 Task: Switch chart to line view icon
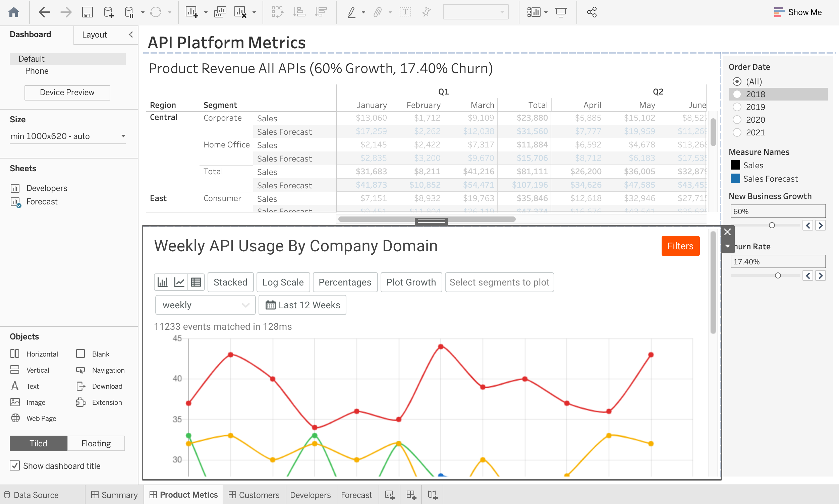coord(179,282)
